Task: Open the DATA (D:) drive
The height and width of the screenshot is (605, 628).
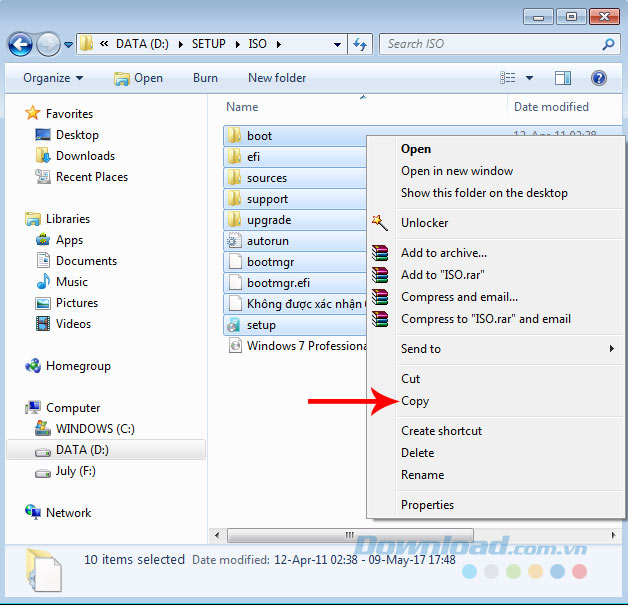Action: tap(106, 450)
